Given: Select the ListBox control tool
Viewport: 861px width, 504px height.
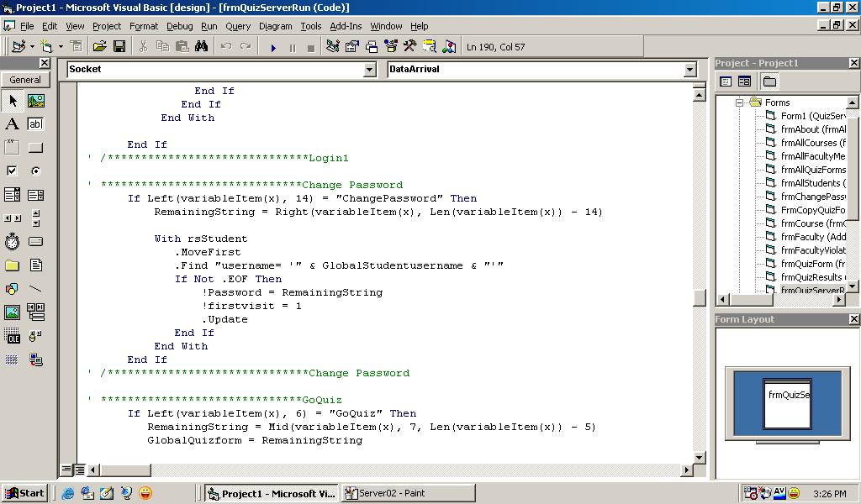Looking at the screenshot, I should [35, 195].
